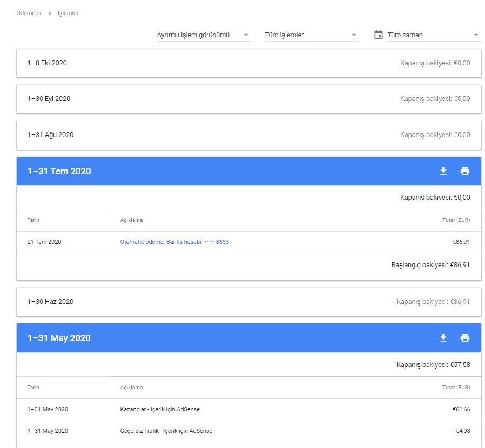Click the −€4,08 invalid traffic amount
The image size is (485, 448).
pos(461,431)
